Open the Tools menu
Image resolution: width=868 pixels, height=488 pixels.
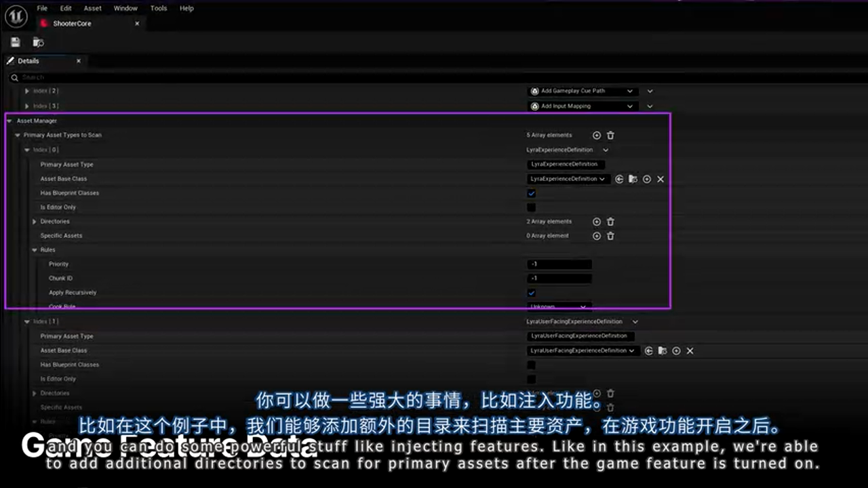click(x=159, y=8)
